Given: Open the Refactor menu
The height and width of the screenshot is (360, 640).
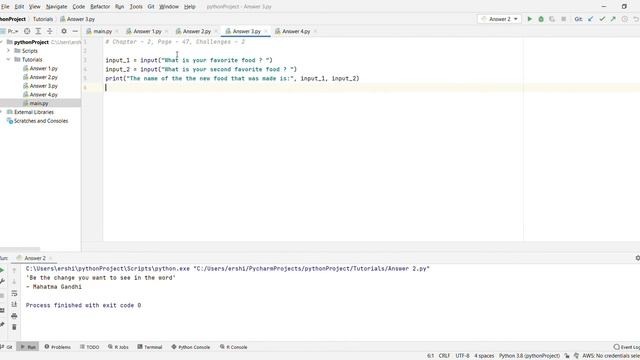Looking at the screenshot, I should [x=100, y=7].
